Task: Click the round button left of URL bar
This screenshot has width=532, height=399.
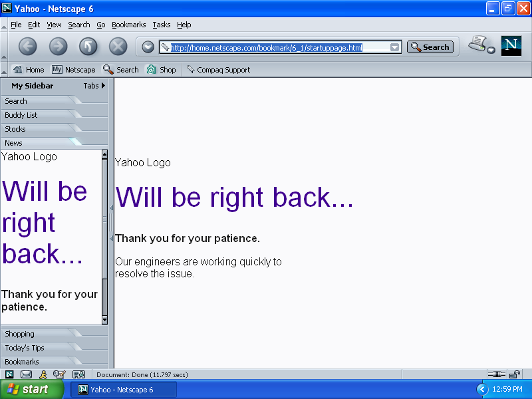Action: tap(148, 47)
